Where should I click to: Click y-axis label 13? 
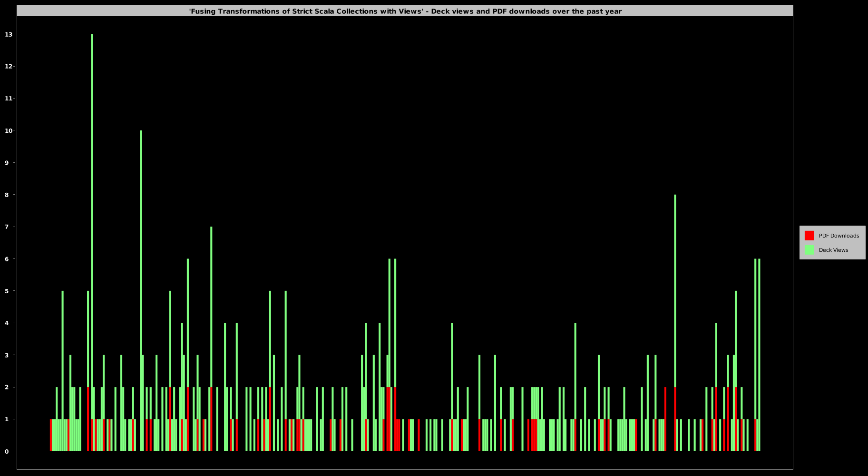click(9, 34)
